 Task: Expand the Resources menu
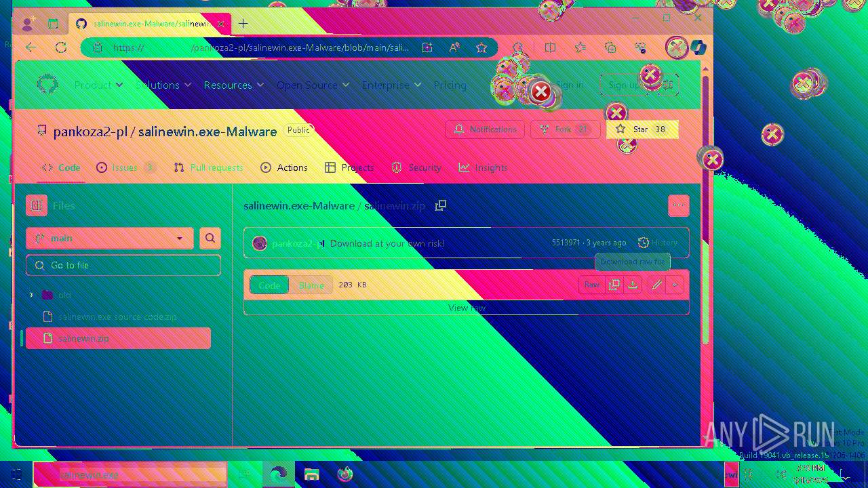[x=234, y=85]
